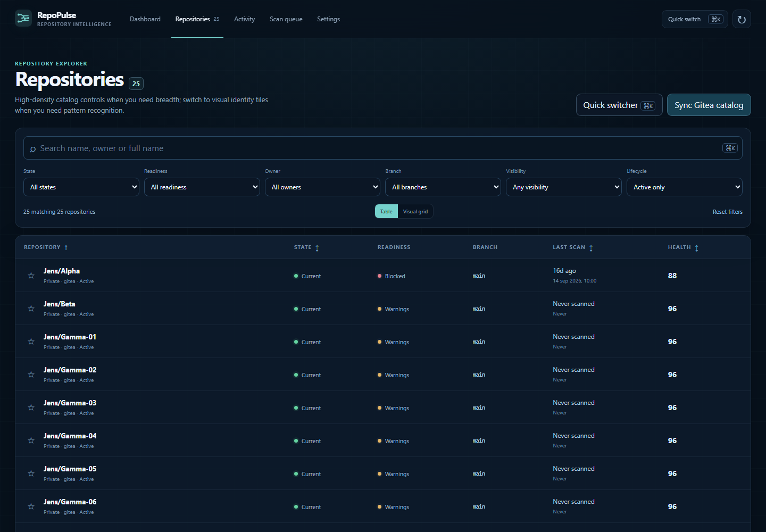The height and width of the screenshot is (532, 766).
Task: Click the Readiness column header
Action: pyautogui.click(x=394, y=247)
